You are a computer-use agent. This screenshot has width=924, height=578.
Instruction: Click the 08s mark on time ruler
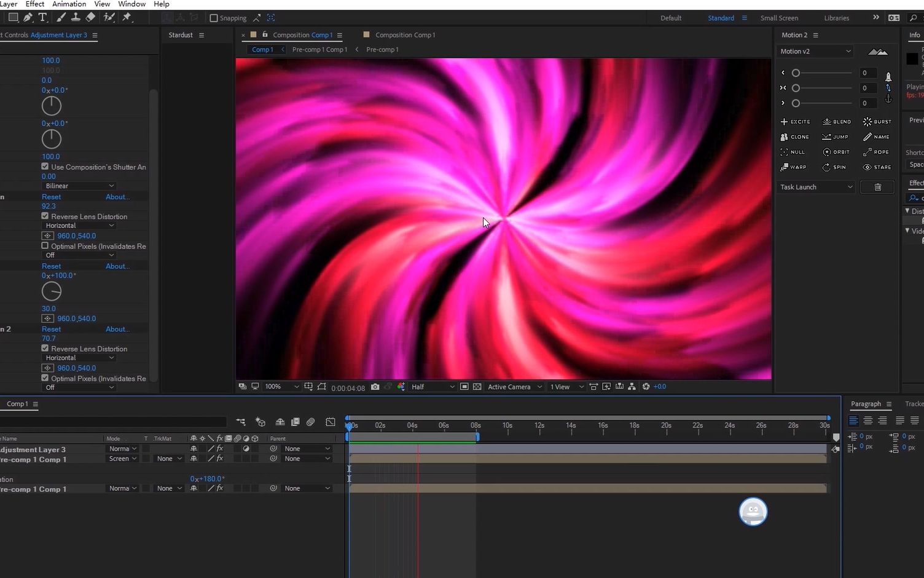coord(476,426)
